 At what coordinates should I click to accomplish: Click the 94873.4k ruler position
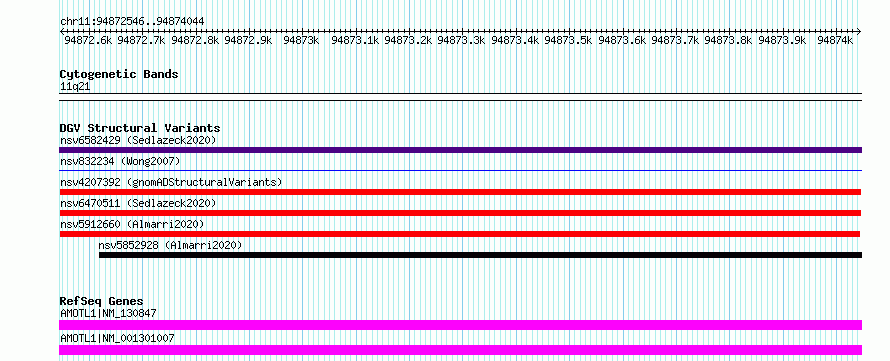515,40
